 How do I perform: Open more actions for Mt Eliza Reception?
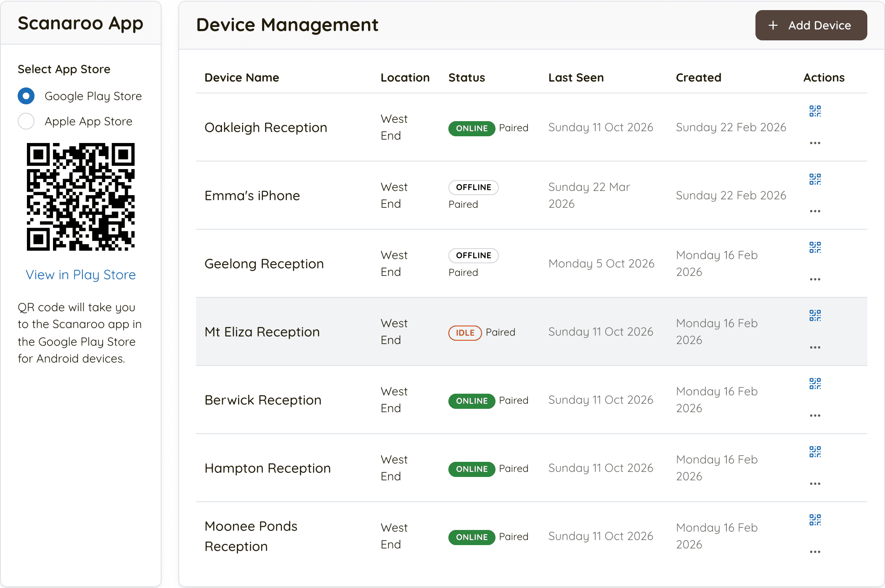(815, 347)
